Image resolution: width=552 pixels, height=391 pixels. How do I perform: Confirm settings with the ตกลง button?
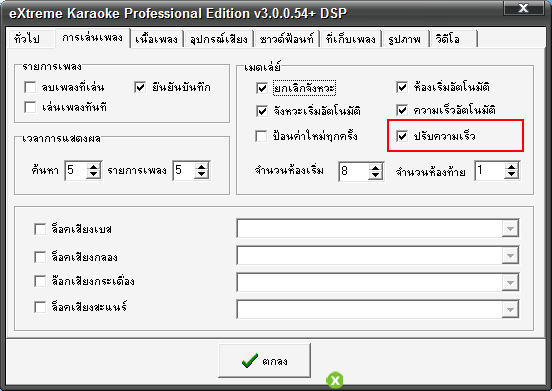264,361
